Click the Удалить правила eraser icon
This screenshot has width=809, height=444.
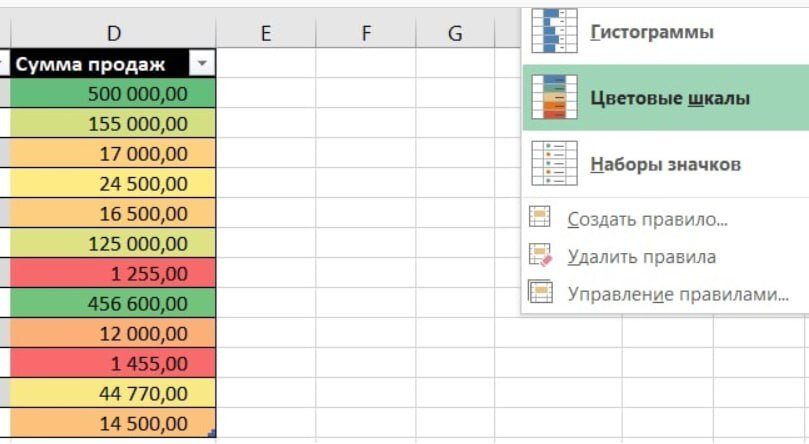pyautogui.click(x=540, y=256)
